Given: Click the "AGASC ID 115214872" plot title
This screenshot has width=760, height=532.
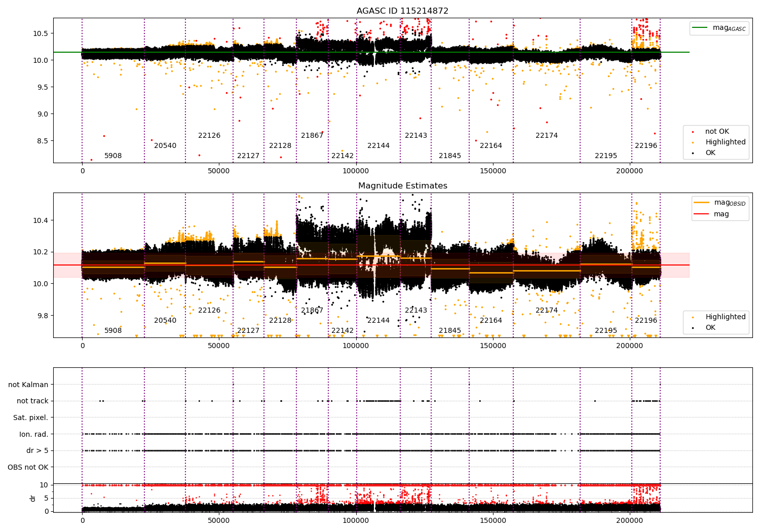Looking at the screenshot, I should point(402,11).
